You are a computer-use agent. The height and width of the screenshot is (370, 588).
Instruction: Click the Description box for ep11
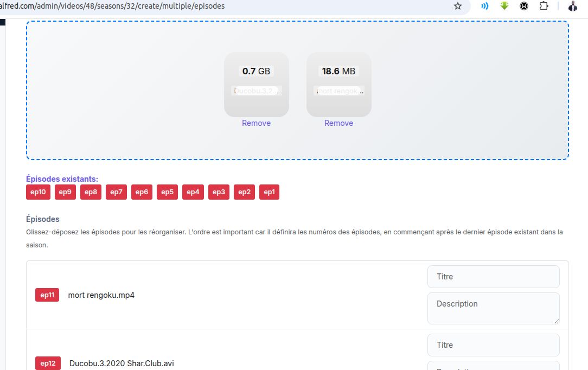click(x=493, y=308)
